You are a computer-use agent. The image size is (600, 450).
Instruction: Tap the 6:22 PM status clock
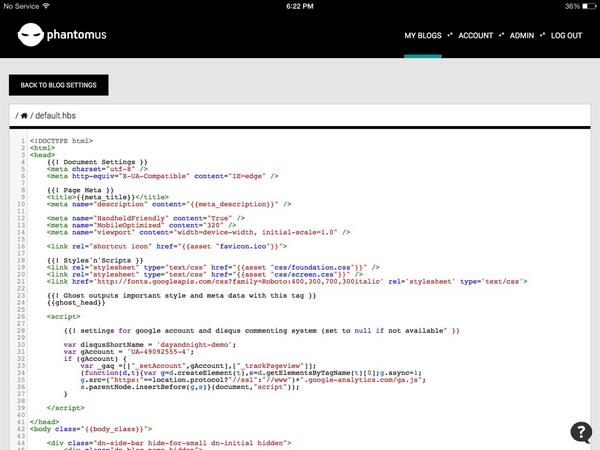[300, 6]
